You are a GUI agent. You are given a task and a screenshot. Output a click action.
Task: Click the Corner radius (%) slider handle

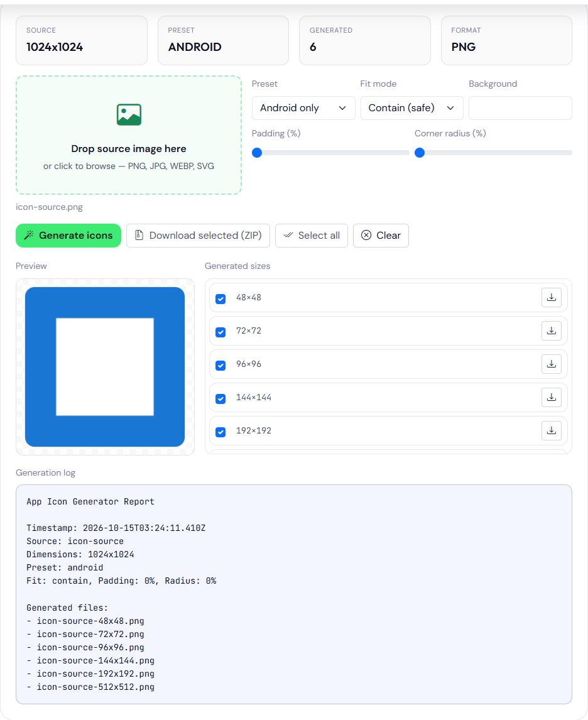(420, 153)
